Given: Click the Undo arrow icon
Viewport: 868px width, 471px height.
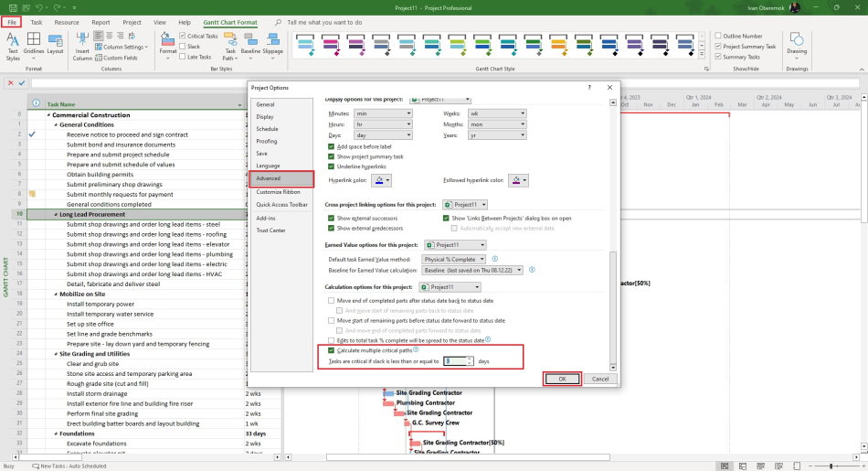Looking at the screenshot, I should point(39,7).
